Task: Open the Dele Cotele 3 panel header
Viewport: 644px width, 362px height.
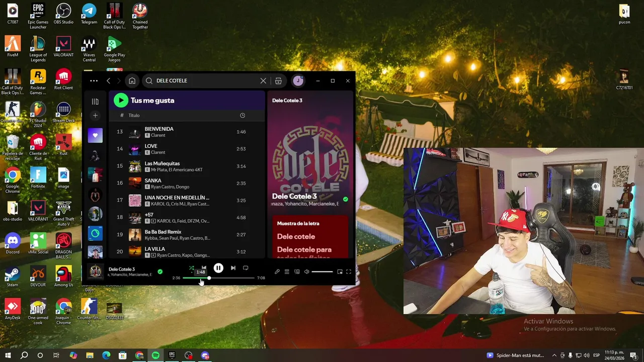Action: [x=287, y=101]
